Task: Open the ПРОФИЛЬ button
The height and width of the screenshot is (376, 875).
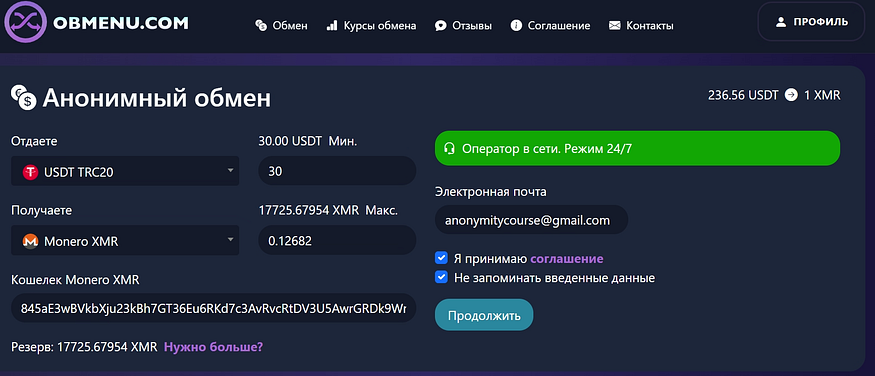Action: click(811, 22)
